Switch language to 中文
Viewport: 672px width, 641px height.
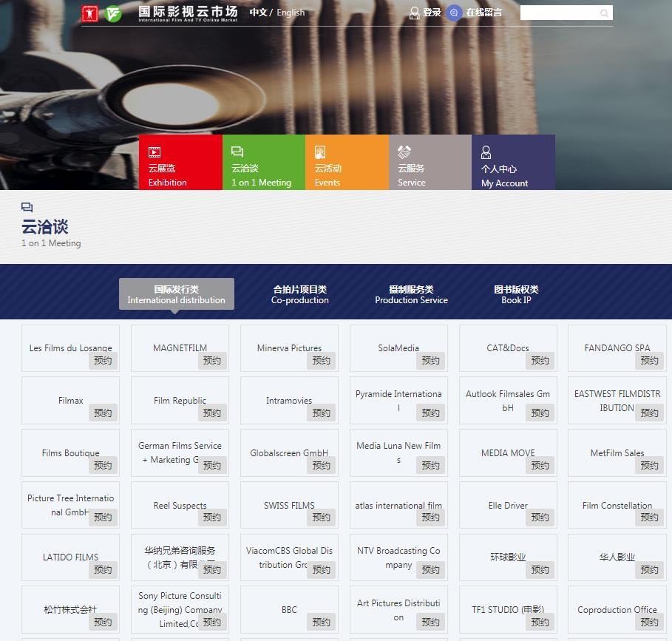[x=258, y=13]
